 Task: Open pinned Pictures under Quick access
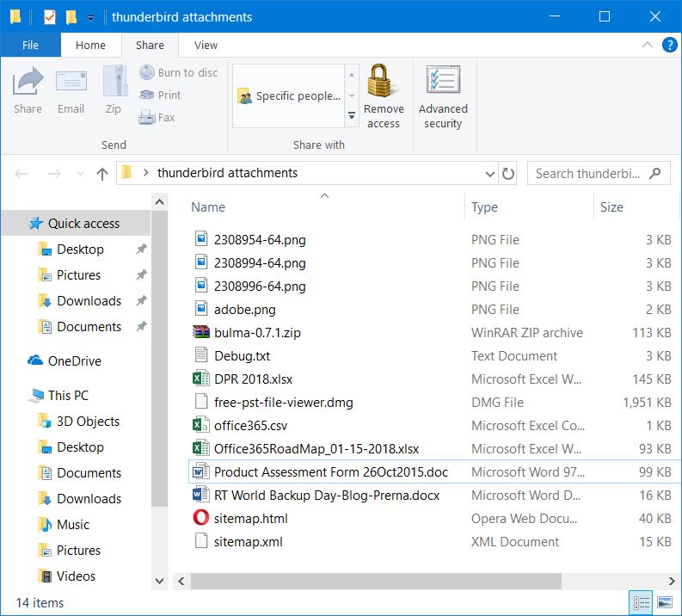tap(70, 275)
